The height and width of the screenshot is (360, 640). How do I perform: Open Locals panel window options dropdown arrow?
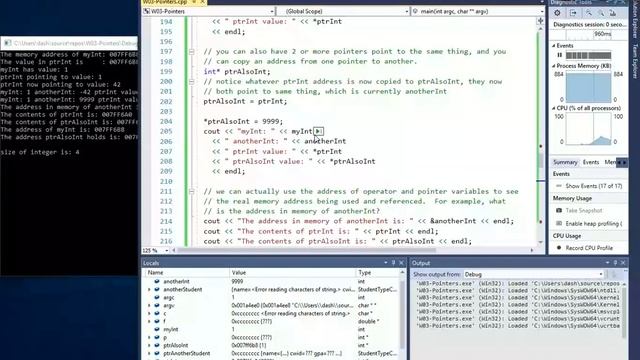[386, 262]
